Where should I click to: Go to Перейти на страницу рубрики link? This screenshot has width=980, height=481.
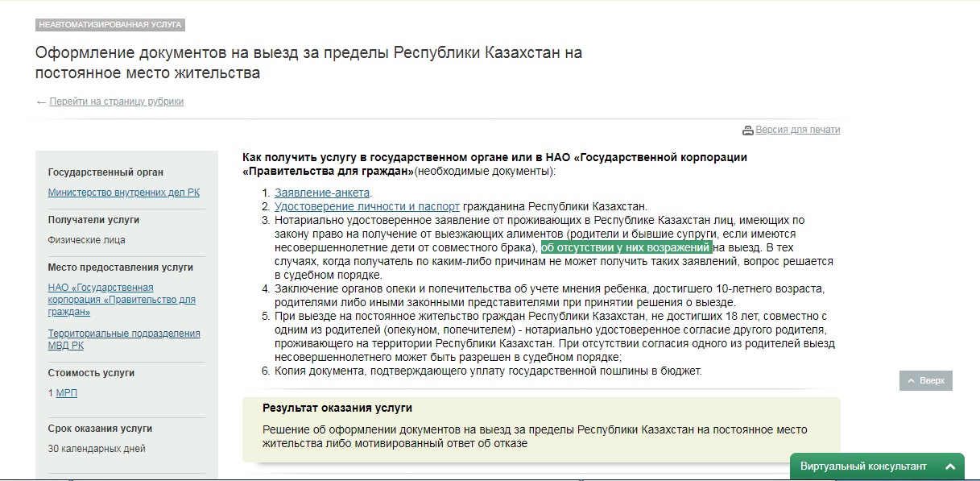coord(117,102)
